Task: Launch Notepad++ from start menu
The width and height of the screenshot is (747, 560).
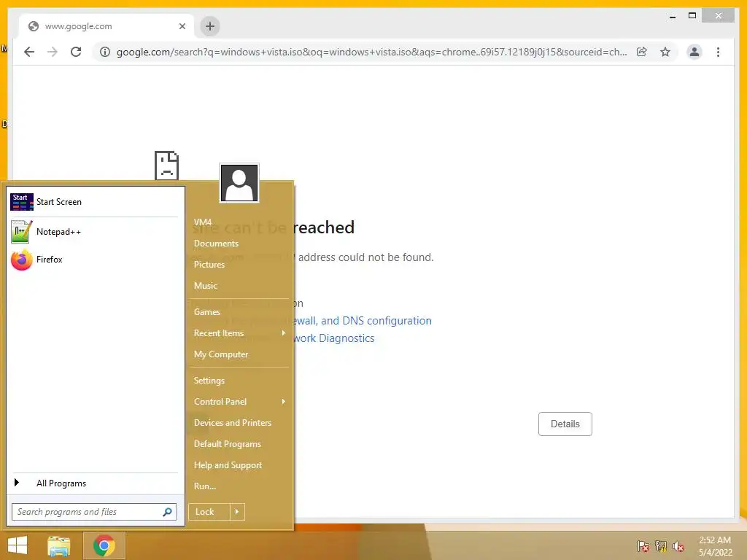Action: (x=94, y=232)
